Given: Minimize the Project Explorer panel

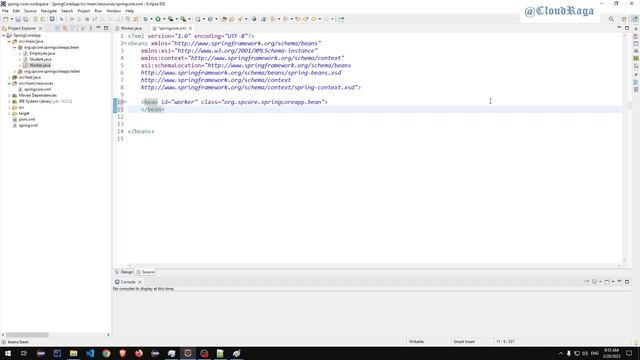Looking at the screenshot, I should click(98, 28).
